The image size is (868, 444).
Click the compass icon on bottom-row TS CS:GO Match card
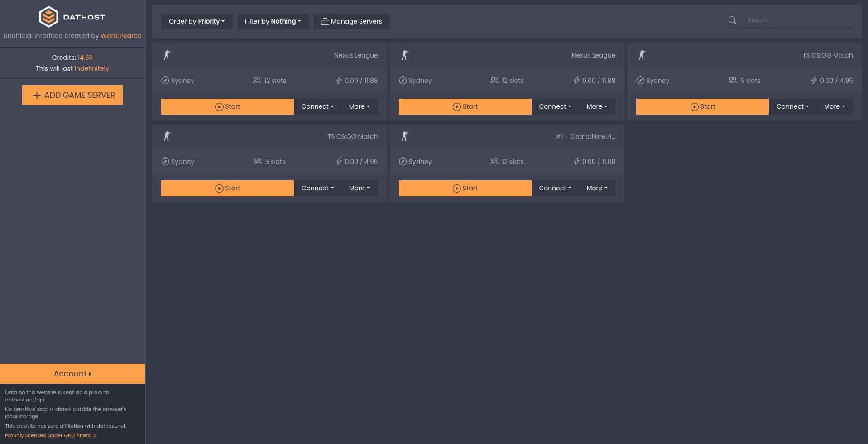[165, 162]
